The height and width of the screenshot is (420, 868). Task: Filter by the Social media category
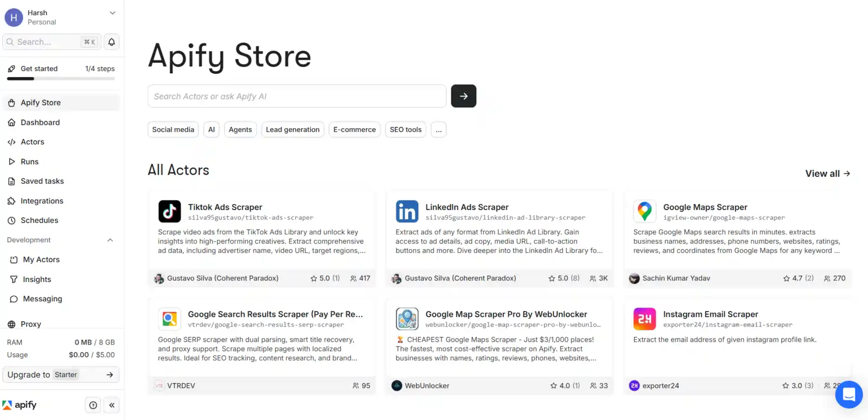point(173,130)
